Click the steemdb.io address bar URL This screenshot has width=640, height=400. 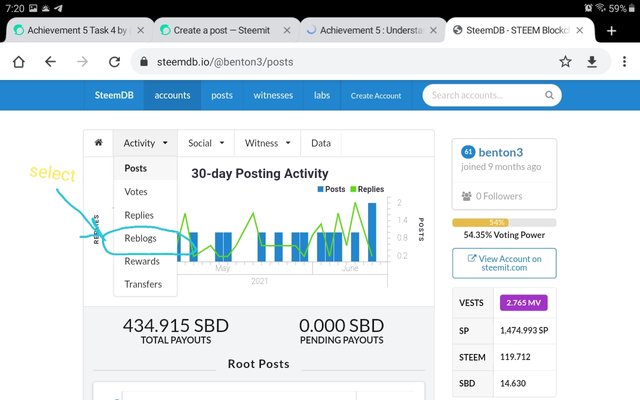[x=225, y=62]
